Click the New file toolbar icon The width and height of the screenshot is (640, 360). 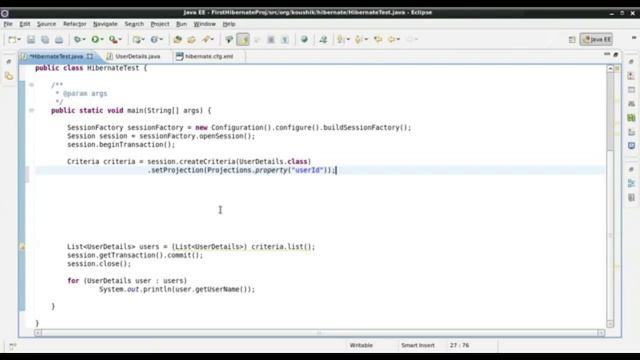click(x=12, y=40)
